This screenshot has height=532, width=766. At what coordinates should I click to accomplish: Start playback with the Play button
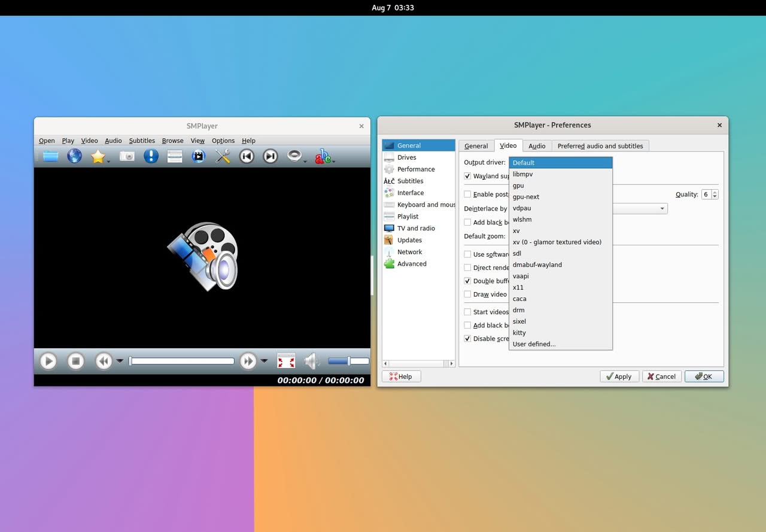(x=48, y=361)
